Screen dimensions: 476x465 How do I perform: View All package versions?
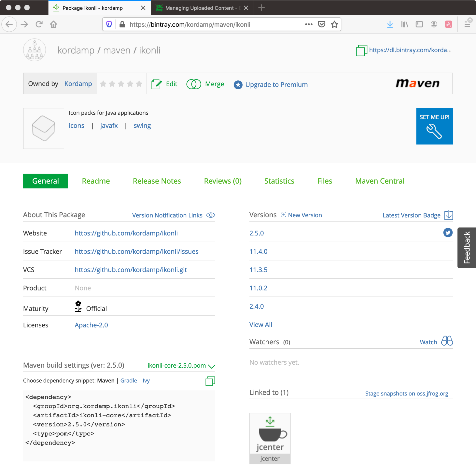click(x=260, y=325)
